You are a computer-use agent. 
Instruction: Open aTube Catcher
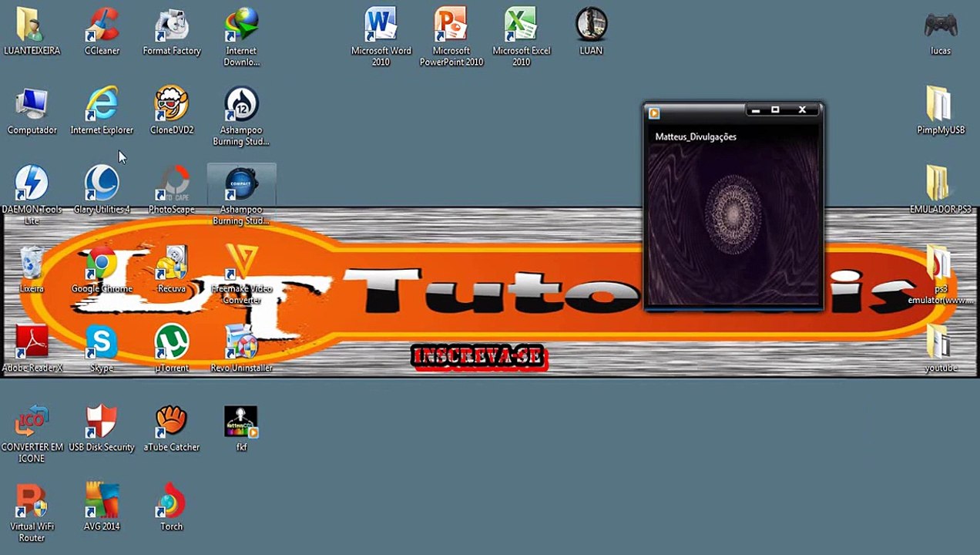[x=172, y=428]
